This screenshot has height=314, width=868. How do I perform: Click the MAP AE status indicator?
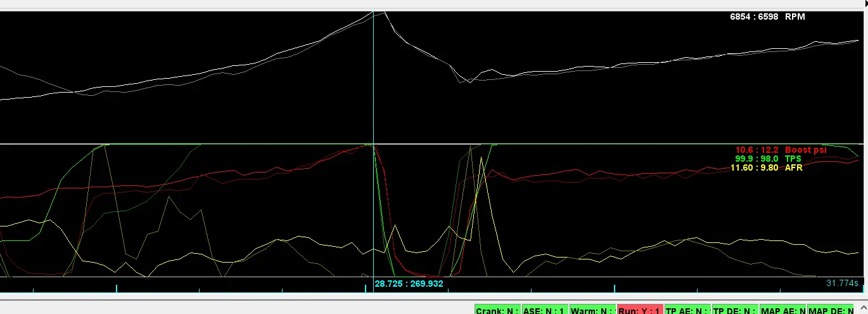782,310
